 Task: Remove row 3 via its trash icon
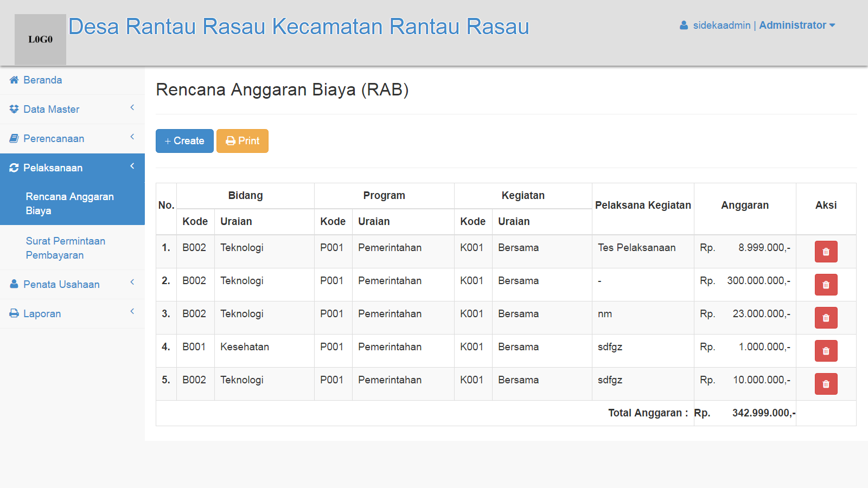tap(826, 318)
